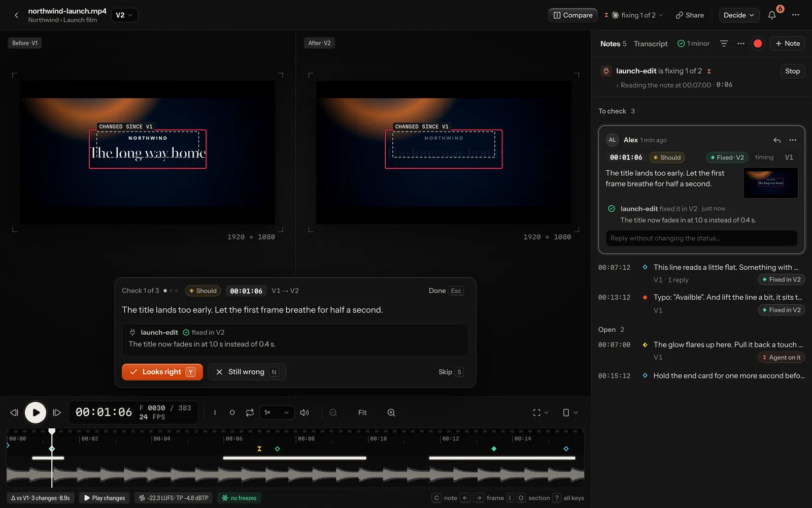Skip this check
The width and height of the screenshot is (812, 508).
point(451,372)
